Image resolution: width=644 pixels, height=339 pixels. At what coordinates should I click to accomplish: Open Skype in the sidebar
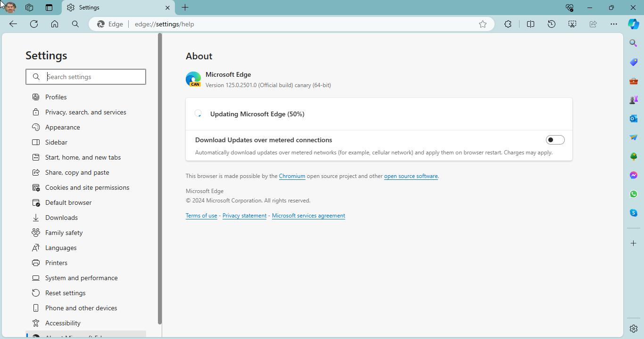point(634,213)
